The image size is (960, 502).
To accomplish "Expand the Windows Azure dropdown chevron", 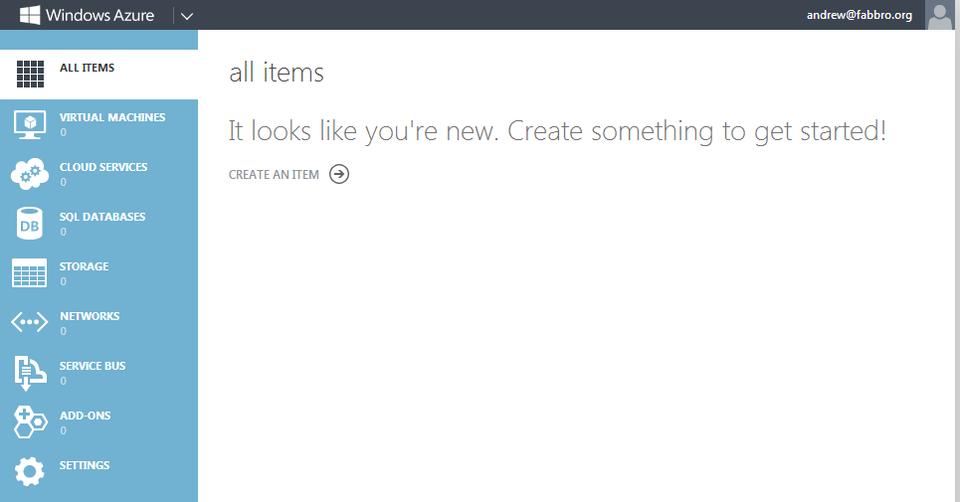I will (x=187, y=16).
